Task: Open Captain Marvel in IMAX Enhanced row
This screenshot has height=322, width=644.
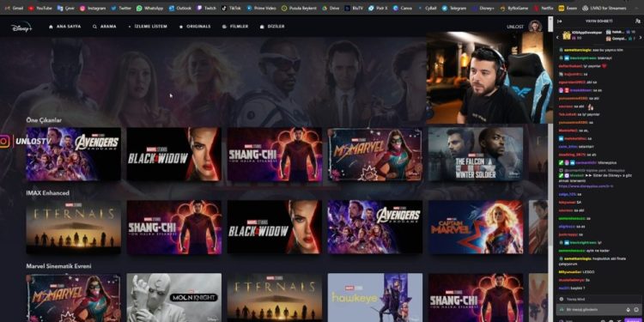Action: (x=476, y=228)
